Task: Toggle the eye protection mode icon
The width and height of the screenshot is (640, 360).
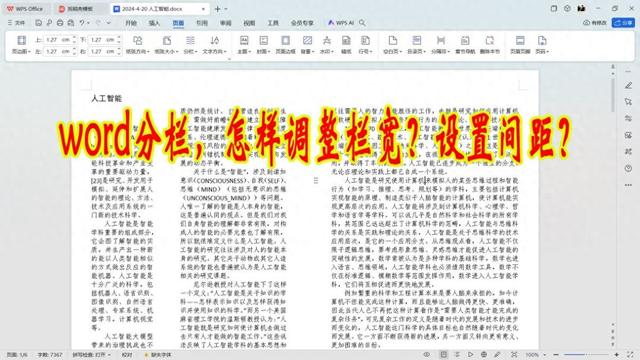Action: (x=427, y=355)
